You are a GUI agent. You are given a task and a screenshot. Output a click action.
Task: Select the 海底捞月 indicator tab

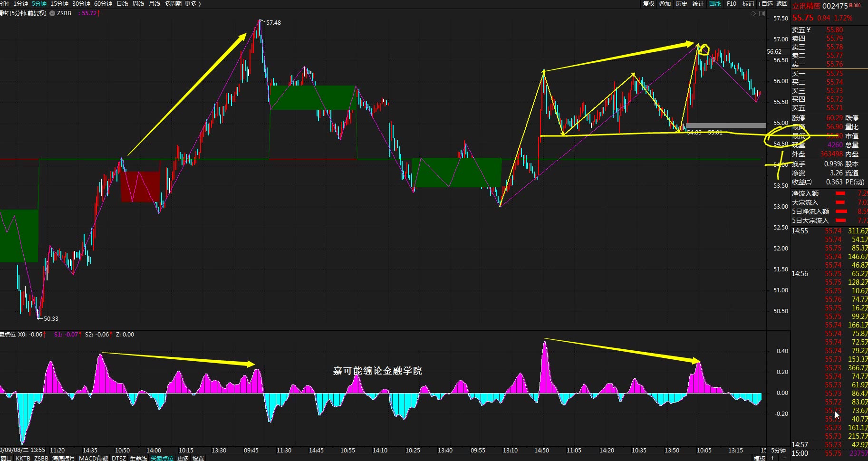pyautogui.click(x=64, y=458)
